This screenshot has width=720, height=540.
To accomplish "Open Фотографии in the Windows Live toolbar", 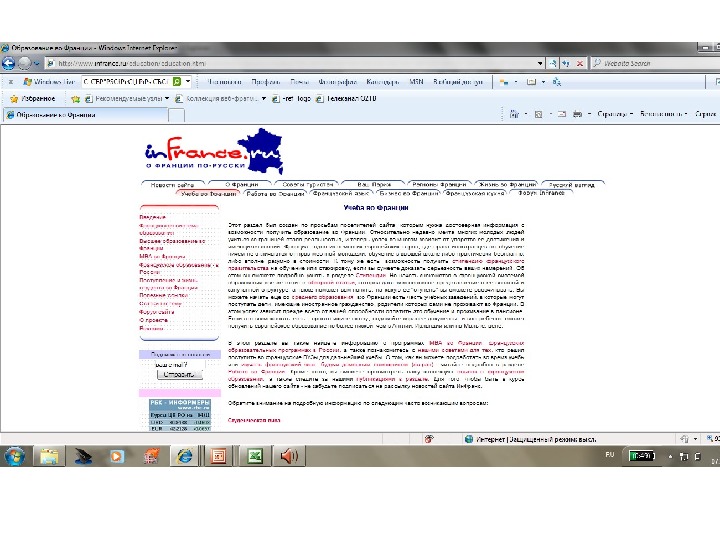I will (x=338, y=82).
